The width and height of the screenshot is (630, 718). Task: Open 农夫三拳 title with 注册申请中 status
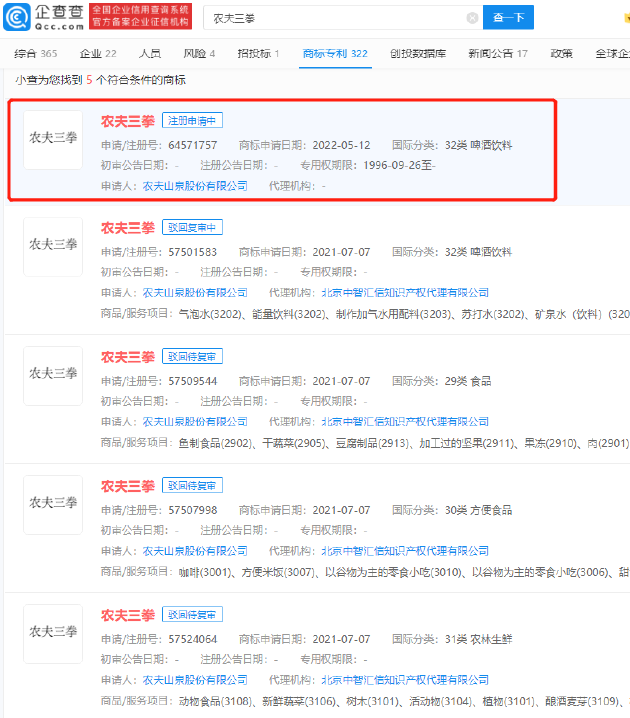pos(128,121)
